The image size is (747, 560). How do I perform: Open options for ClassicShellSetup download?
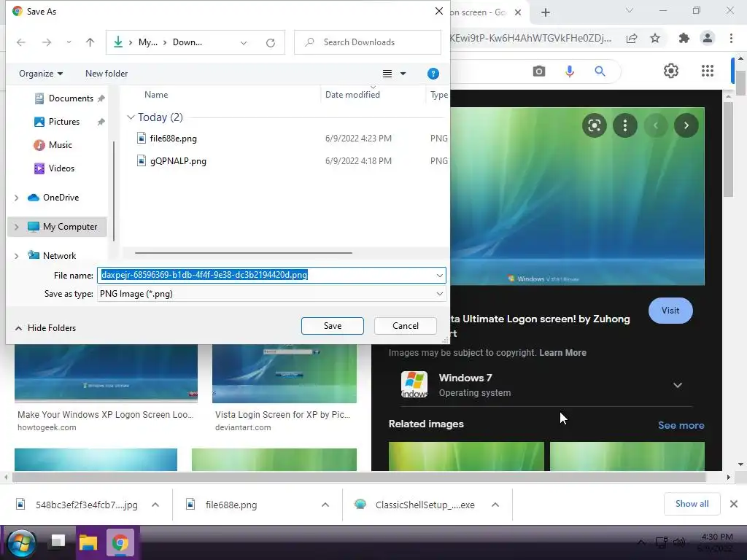pos(495,505)
